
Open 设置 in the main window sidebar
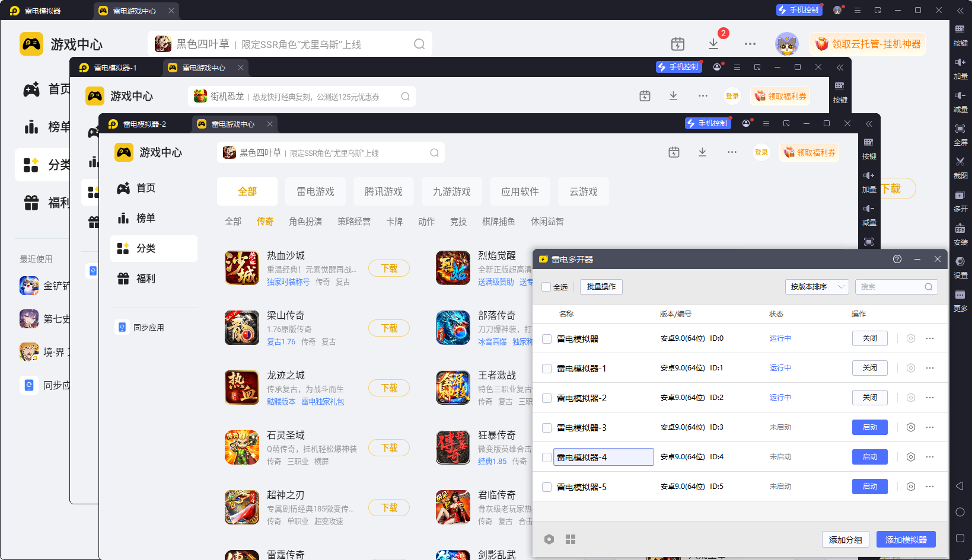coord(960,267)
